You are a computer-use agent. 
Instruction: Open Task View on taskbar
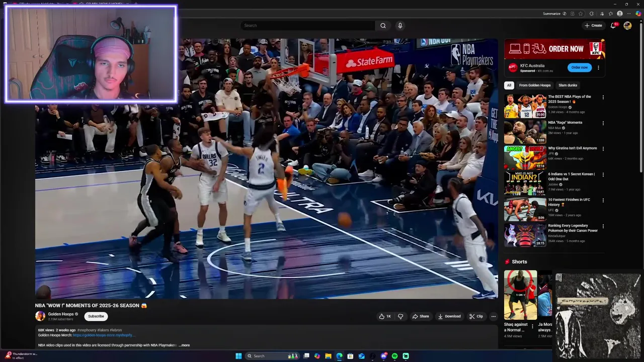pos(306,356)
